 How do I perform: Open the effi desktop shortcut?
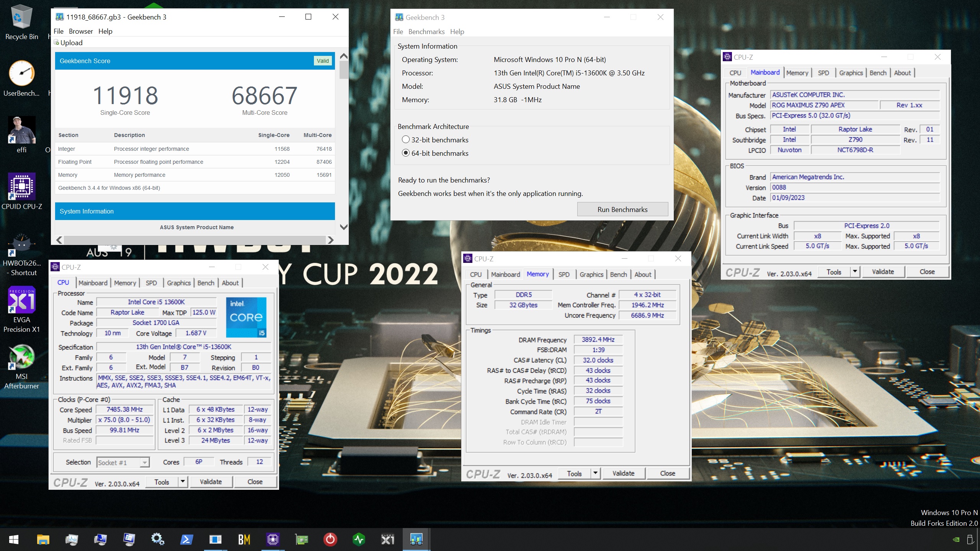21,135
